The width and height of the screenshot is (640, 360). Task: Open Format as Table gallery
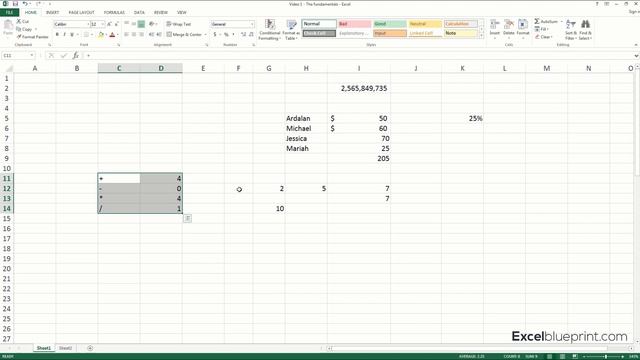coord(291,29)
